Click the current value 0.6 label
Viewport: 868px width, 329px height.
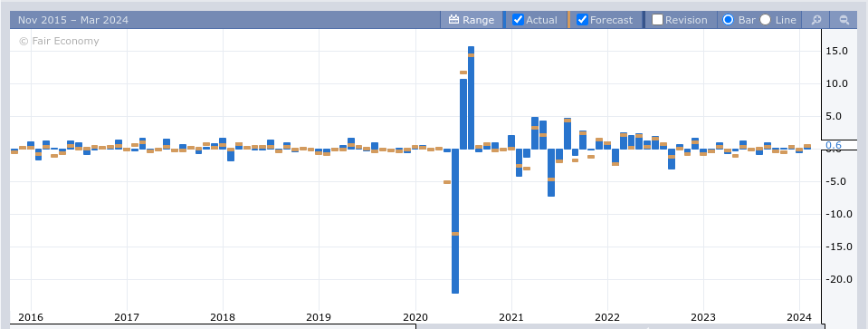[x=833, y=145]
